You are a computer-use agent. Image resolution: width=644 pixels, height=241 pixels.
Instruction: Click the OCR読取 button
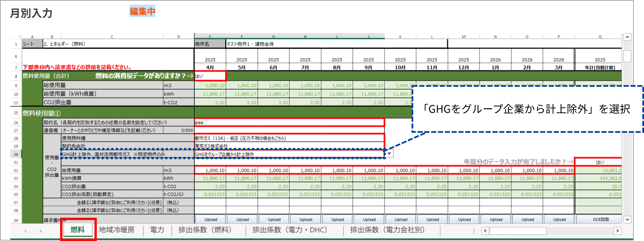pyautogui.click(x=601, y=220)
